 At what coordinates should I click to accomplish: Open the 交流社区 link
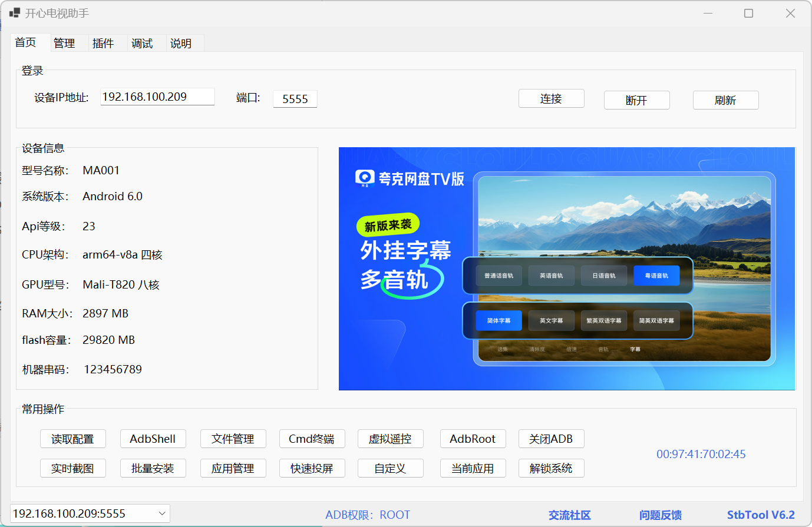[x=570, y=515]
